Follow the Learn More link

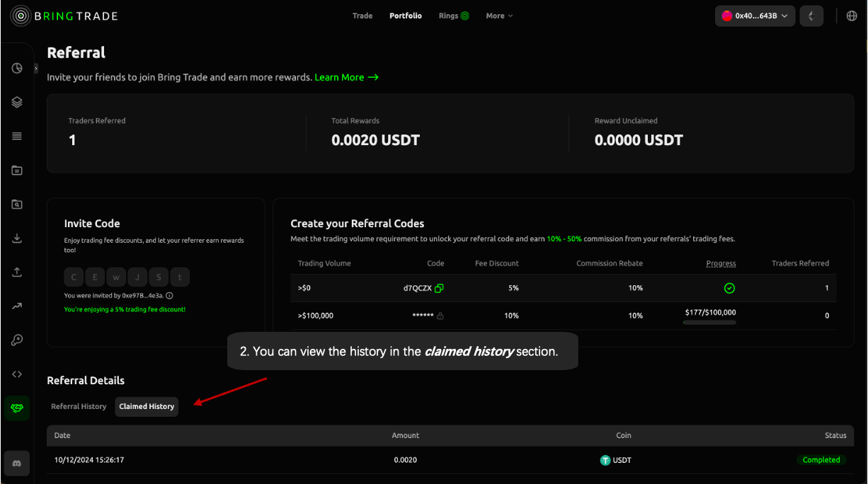pyautogui.click(x=347, y=77)
